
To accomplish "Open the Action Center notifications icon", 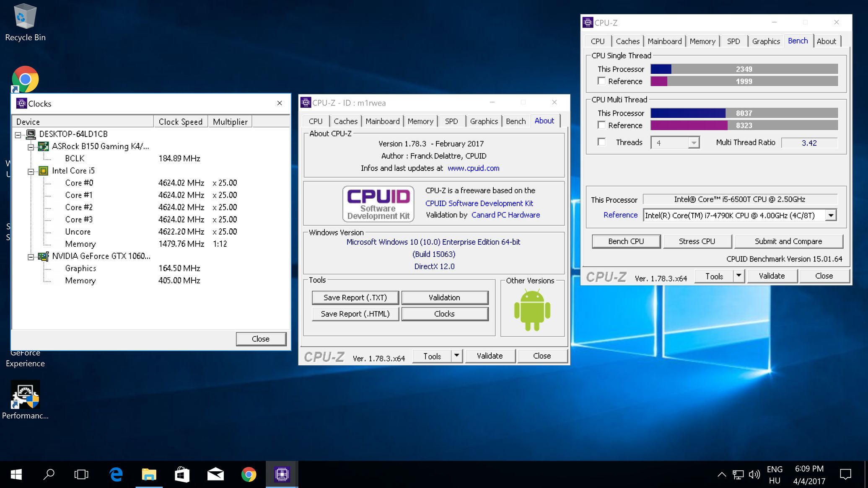I will tap(846, 475).
